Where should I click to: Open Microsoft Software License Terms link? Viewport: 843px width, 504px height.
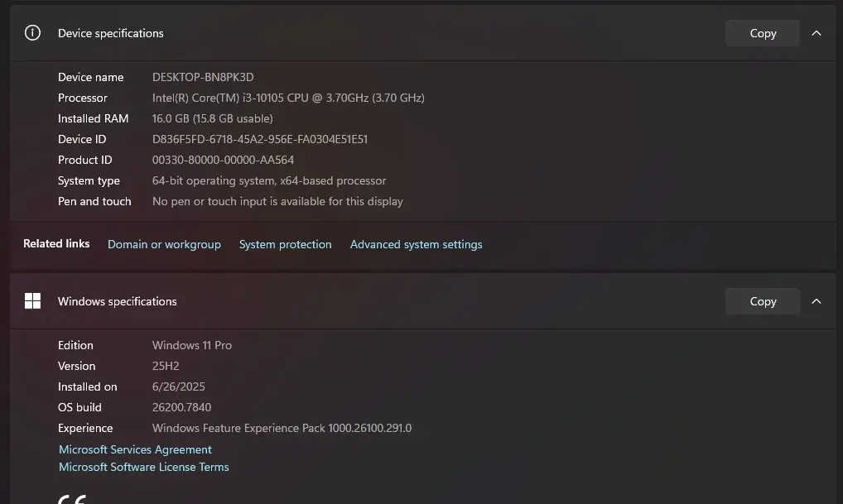tap(143, 467)
